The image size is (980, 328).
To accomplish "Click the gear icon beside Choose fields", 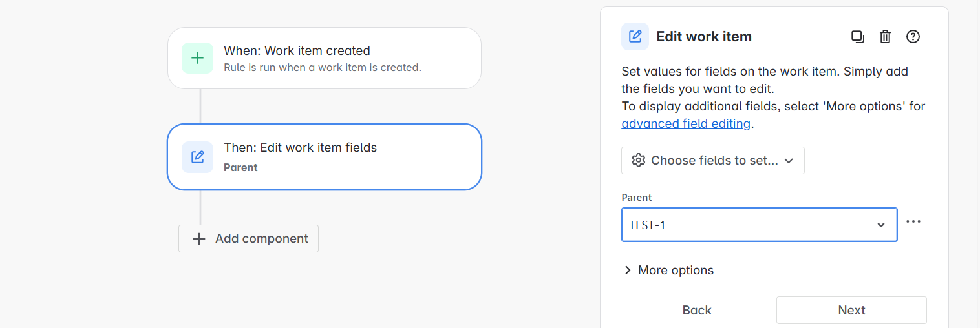I will coord(639,160).
